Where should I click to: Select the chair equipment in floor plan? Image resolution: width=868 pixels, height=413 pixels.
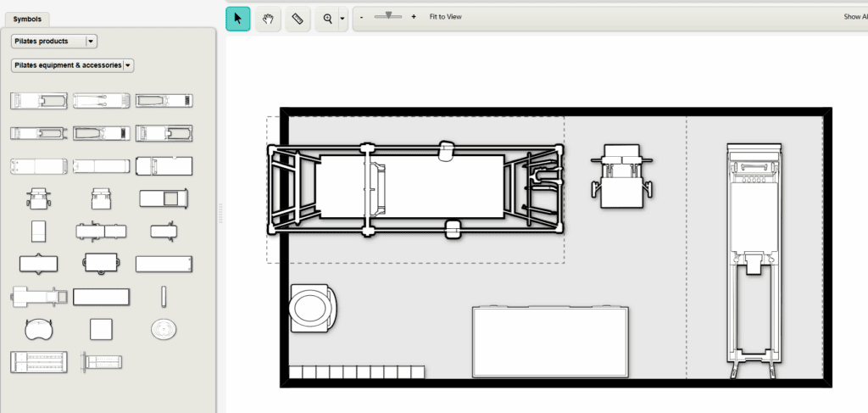(x=621, y=176)
